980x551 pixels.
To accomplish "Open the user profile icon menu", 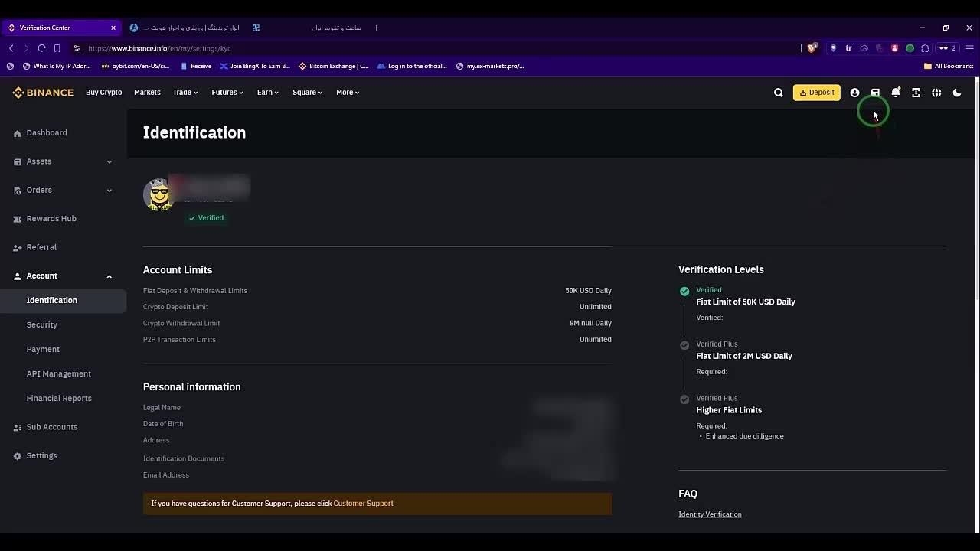I will [854, 93].
